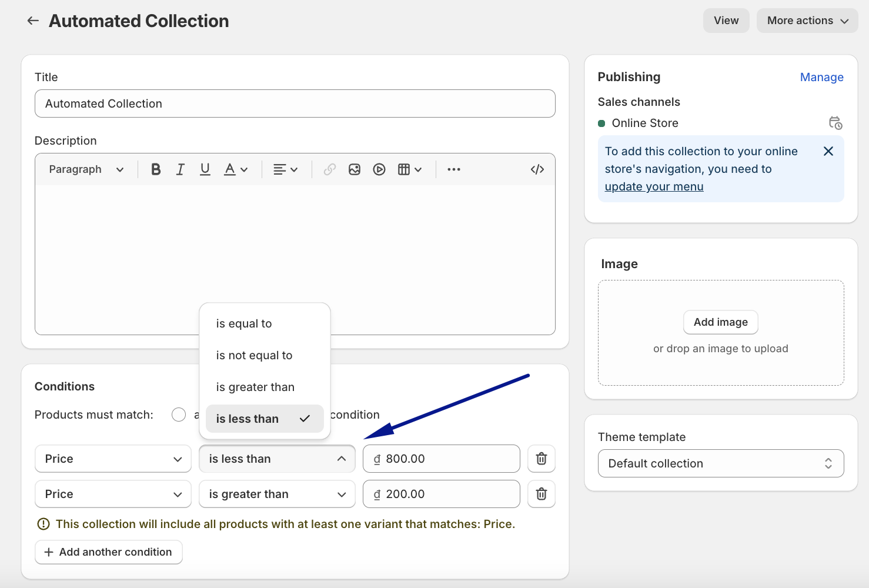
Task: Choose 'is not equal to' from the menu
Action: [x=265, y=355]
